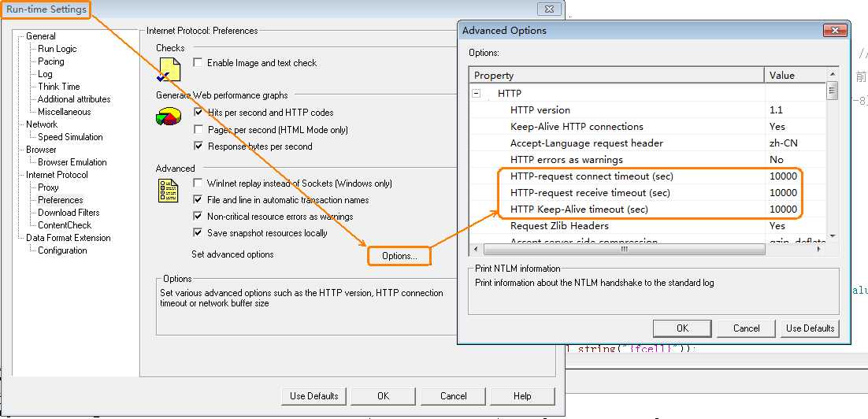Click the horizontal scrollbar right arrow
The width and height of the screenshot is (868, 419).
point(820,250)
